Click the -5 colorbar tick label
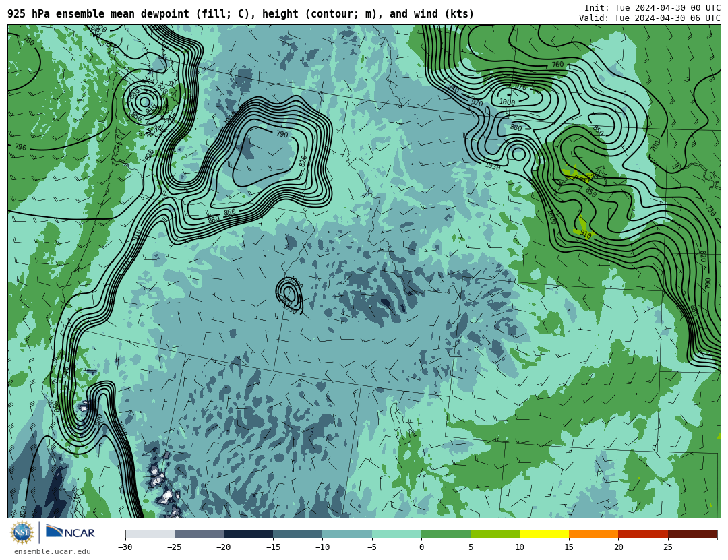The image size is (728, 560). click(372, 547)
